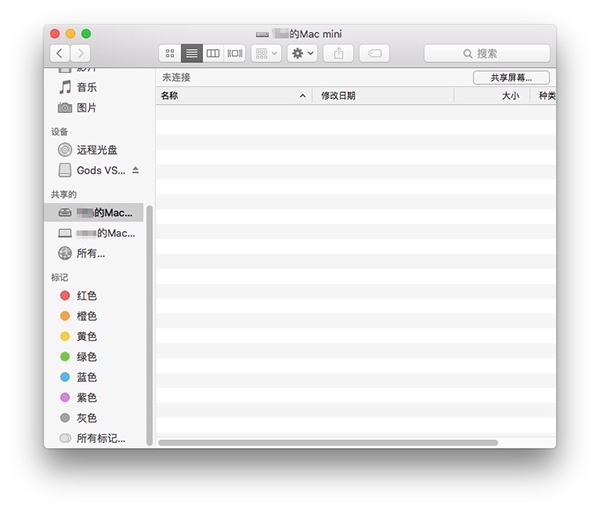Eject the Gods VS... disk
This screenshot has width=600, height=511.
(136, 170)
